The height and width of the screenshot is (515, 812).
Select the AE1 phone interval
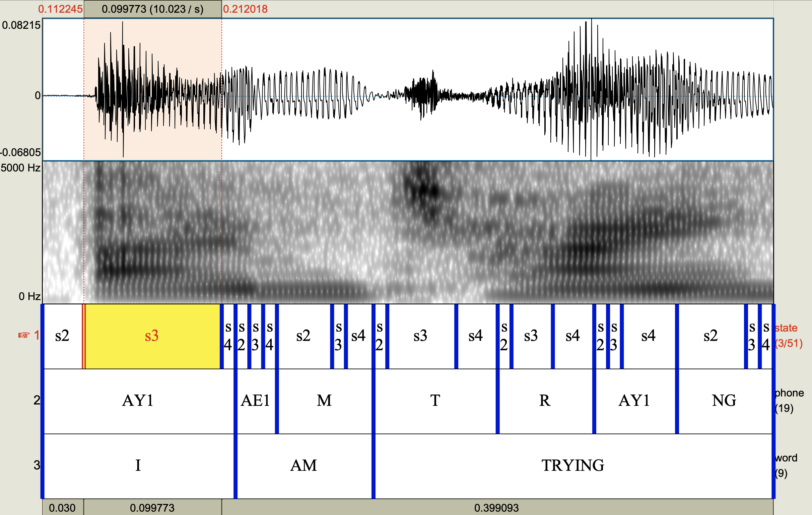pos(256,401)
